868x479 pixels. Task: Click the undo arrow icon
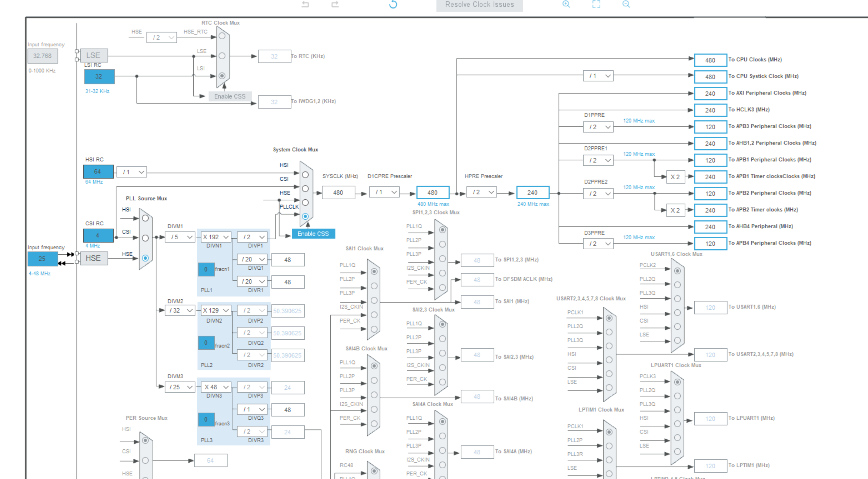(306, 4)
